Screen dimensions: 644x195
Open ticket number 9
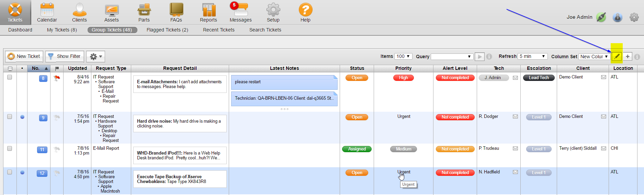[x=43, y=118]
